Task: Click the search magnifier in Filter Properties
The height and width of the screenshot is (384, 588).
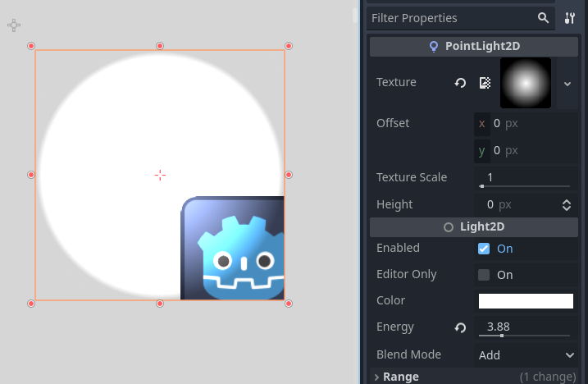Action: 543,18
